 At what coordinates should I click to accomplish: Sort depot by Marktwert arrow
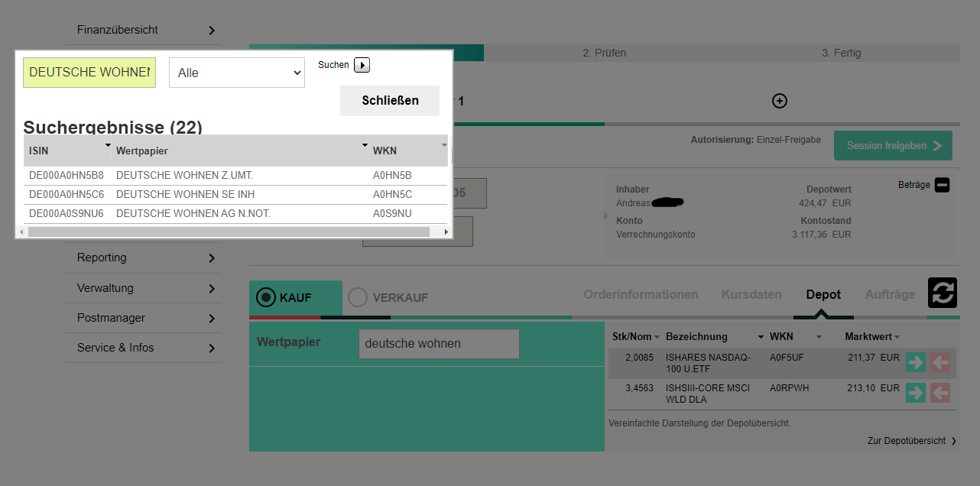[x=897, y=337]
